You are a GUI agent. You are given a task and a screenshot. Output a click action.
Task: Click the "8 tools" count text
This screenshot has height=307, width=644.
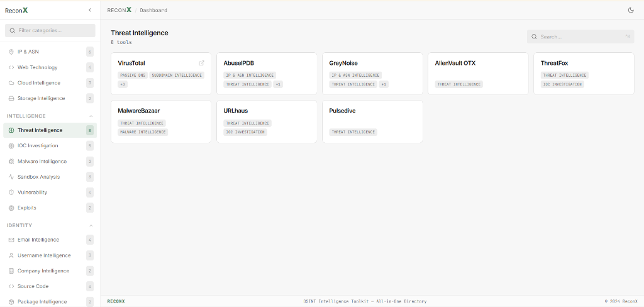(x=121, y=42)
